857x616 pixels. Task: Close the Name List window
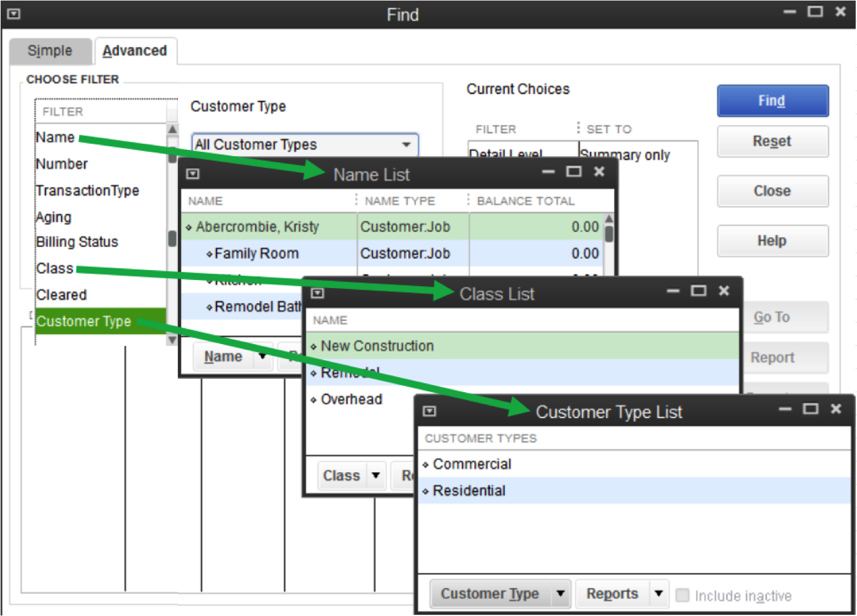[599, 172]
